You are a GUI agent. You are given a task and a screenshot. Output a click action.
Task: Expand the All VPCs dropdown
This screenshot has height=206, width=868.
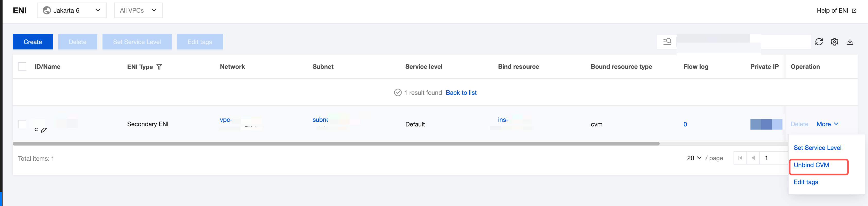pos(138,11)
